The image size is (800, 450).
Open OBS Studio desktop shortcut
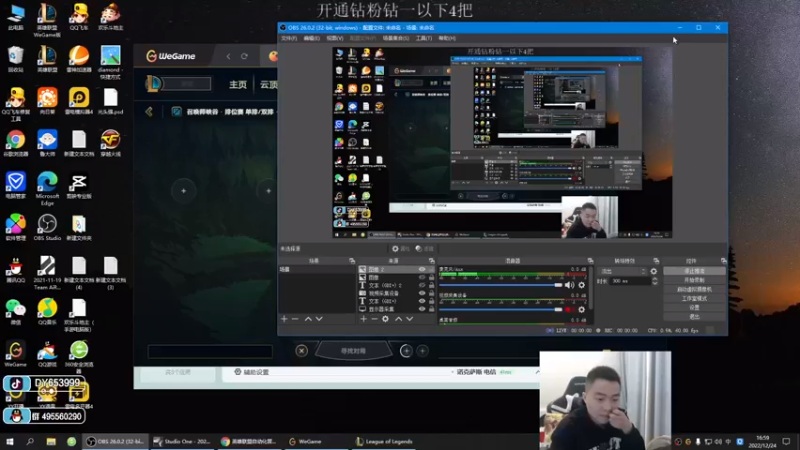coord(47,227)
